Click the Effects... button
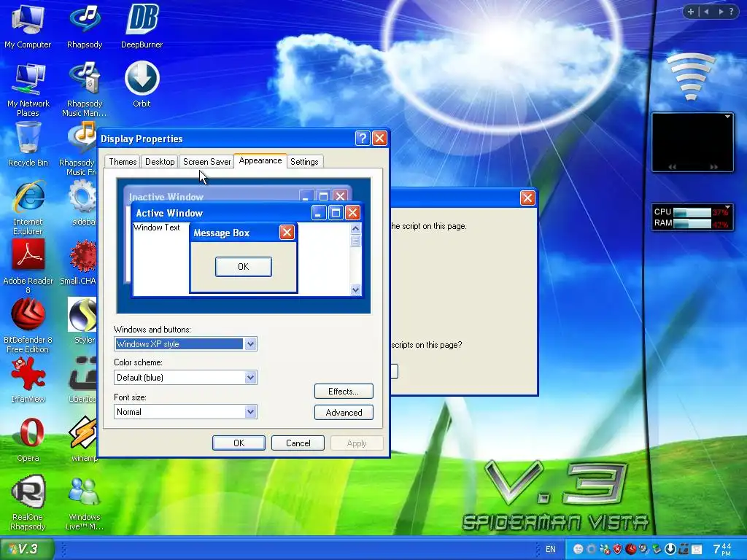747x560 pixels. [344, 392]
